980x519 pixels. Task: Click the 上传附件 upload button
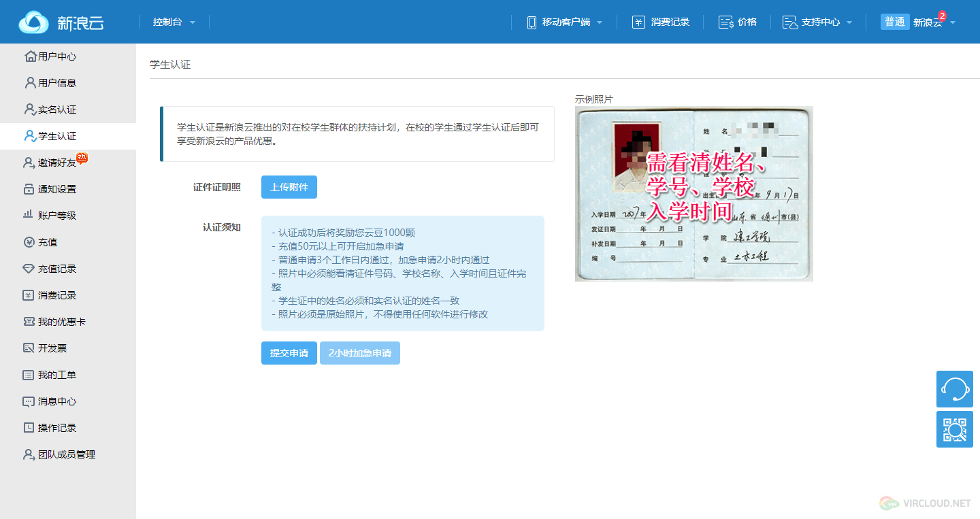pyautogui.click(x=289, y=186)
